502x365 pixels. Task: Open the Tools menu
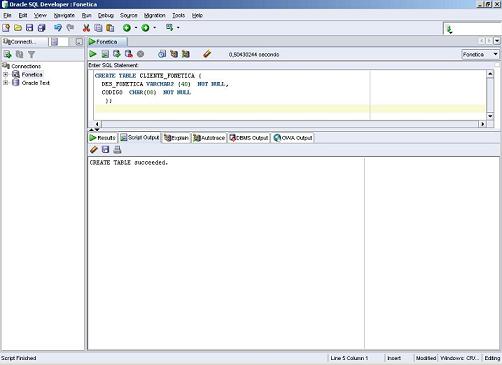point(178,15)
